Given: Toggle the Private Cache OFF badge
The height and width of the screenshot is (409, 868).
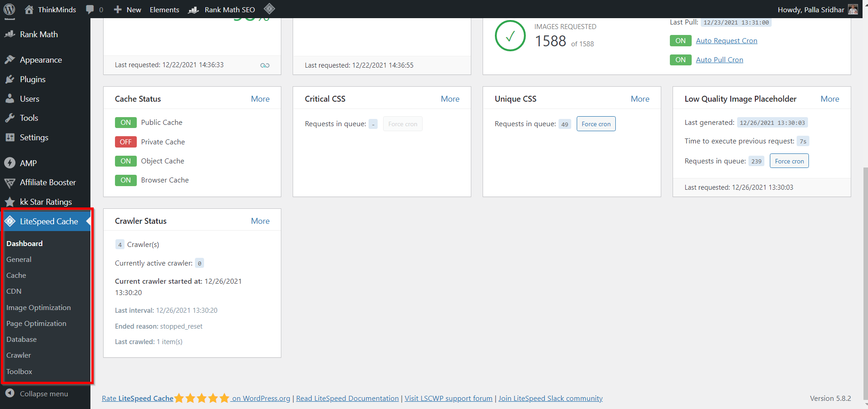Looking at the screenshot, I should coord(125,142).
